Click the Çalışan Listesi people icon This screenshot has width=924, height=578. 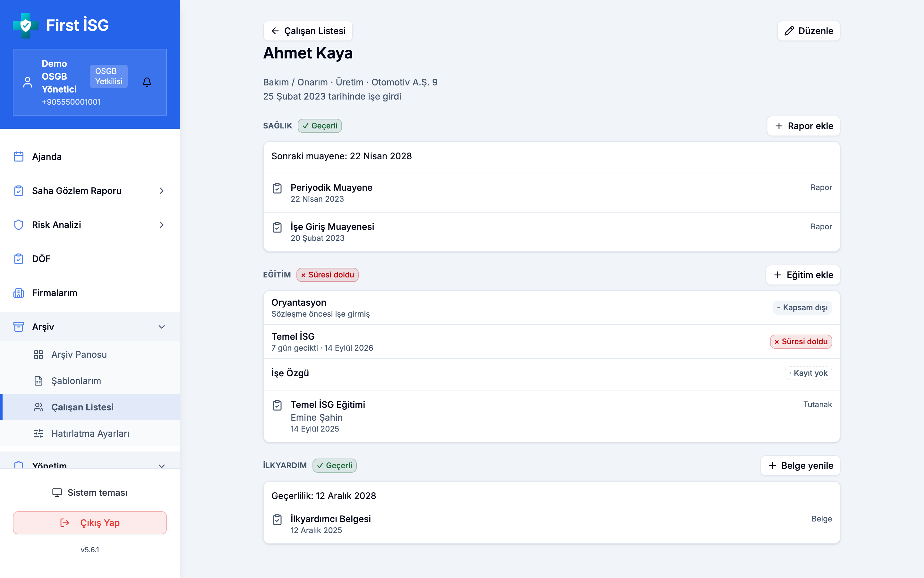point(38,407)
